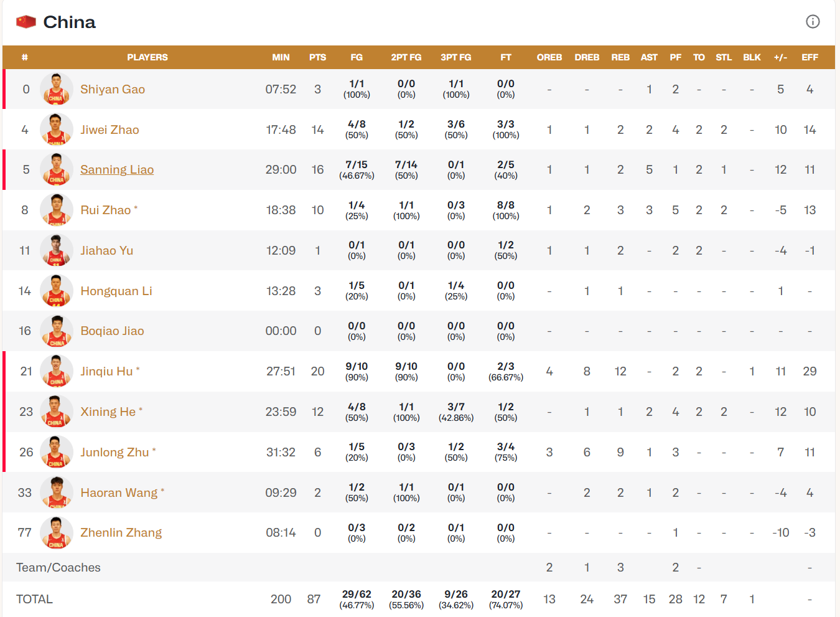The image size is (840, 617).
Task: Select the 3PT FG column header
Action: point(455,57)
